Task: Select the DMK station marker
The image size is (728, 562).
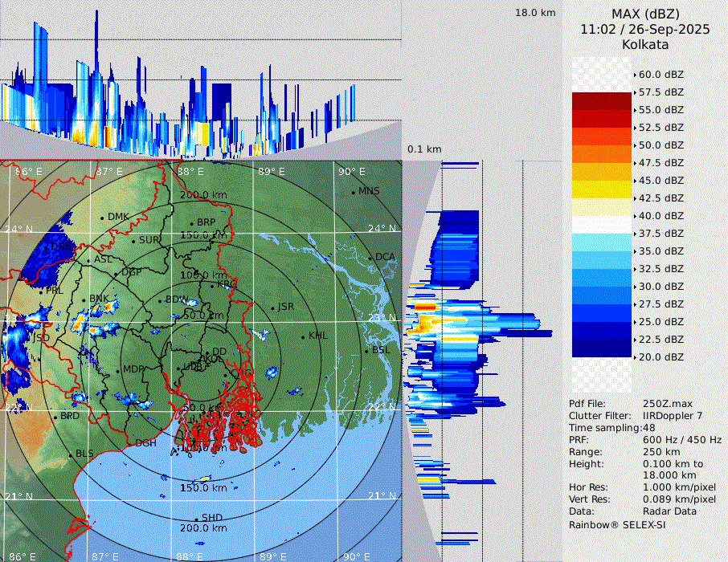Action: [x=102, y=218]
